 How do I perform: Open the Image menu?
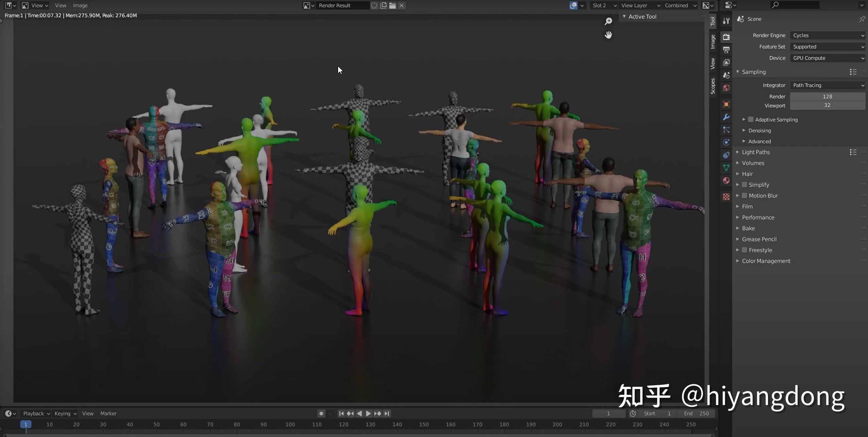[x=80, y=5]
